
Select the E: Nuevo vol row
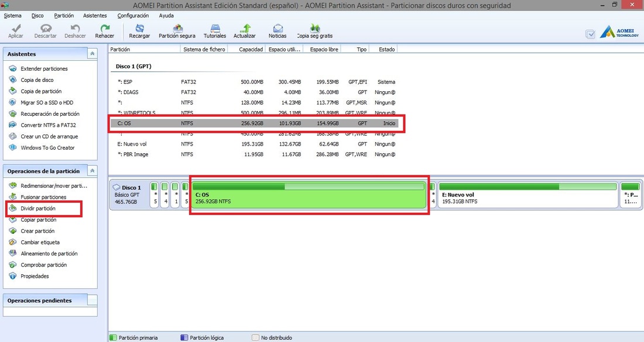click(254, 144)
